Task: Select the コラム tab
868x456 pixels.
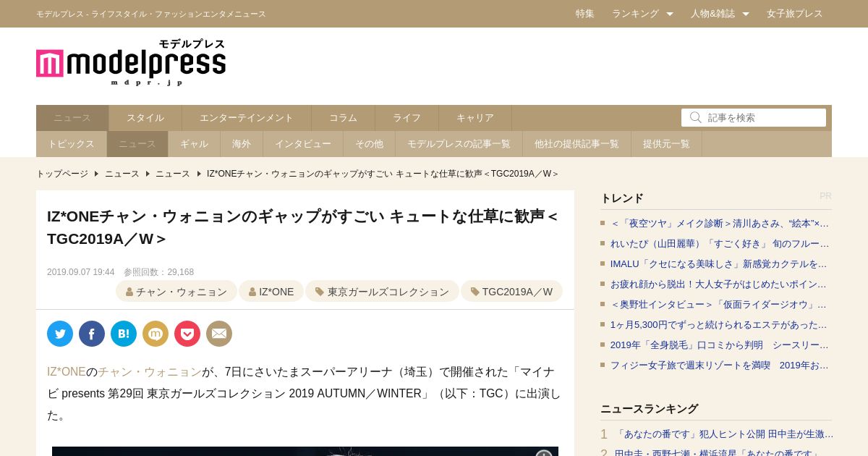Action: coord(344,118)
